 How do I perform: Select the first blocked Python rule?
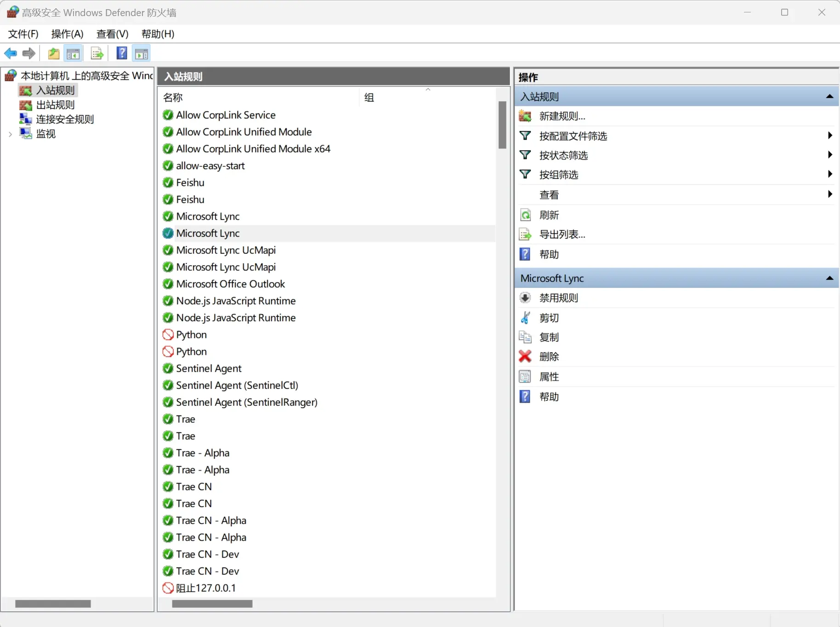pos(191,335)
